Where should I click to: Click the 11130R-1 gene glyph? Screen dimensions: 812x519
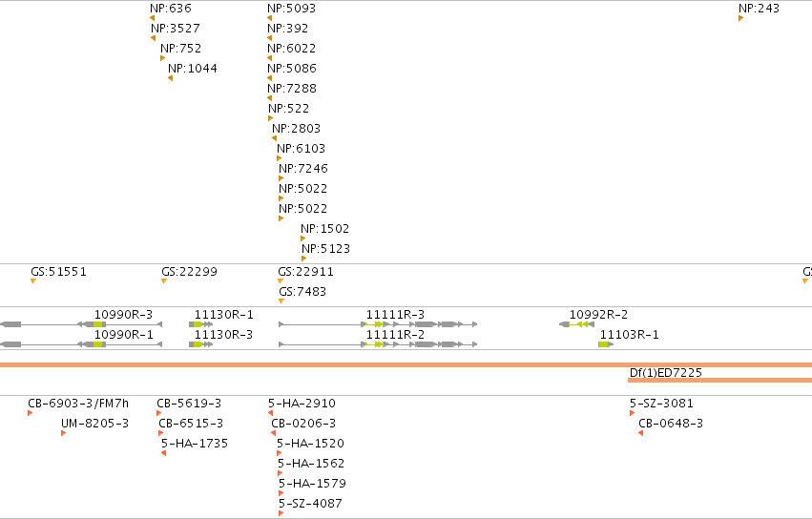[x=201, y=324]
